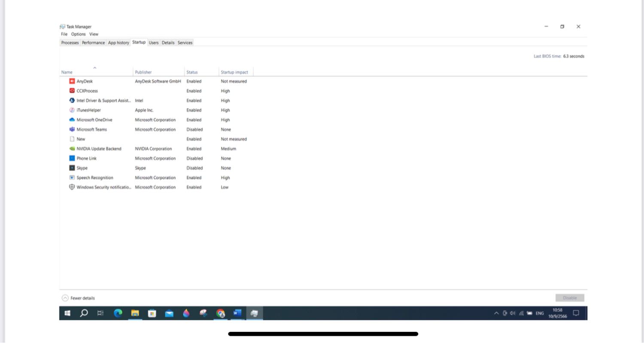This screenshot has width=644, height=343.
Task: Click the "Last BIOS time" label
Action: pyautogui.click(x=547, y=56)
